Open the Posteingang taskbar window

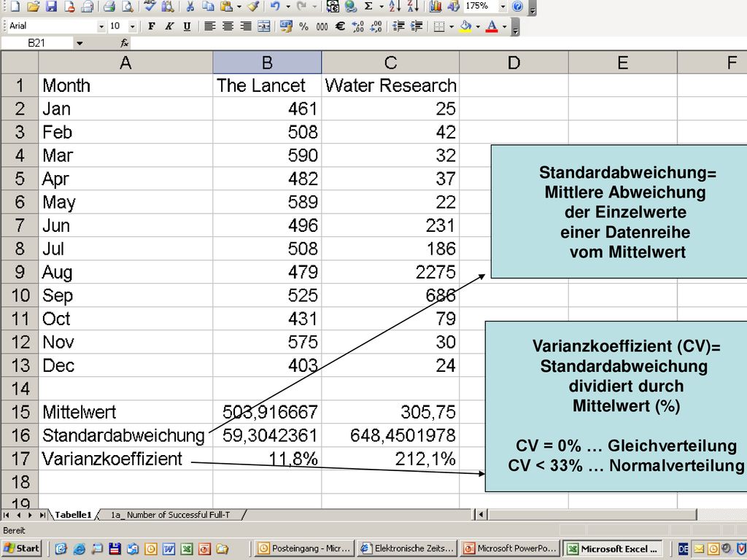[306, 548]
